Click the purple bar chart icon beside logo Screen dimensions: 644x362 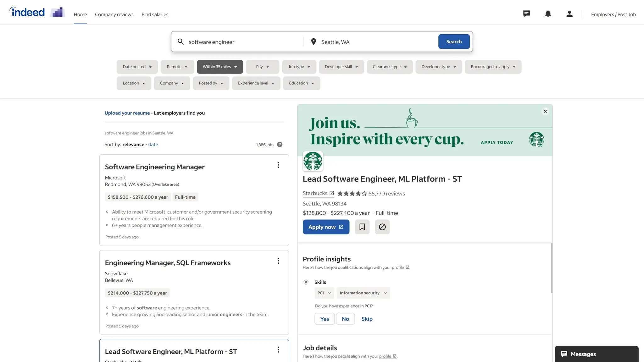(58, 12)
